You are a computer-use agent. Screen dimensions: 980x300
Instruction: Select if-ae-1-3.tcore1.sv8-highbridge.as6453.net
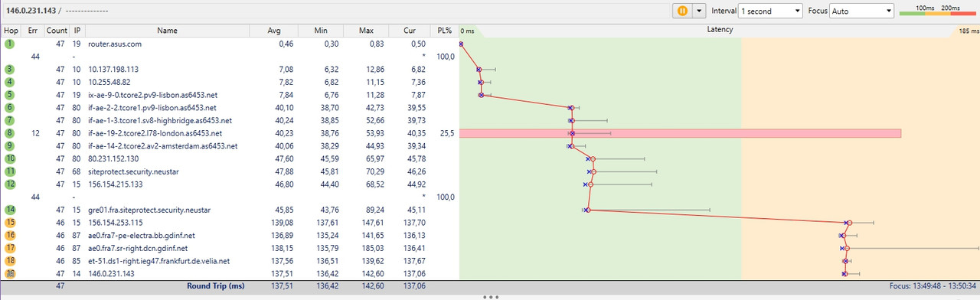click(160, 121)
